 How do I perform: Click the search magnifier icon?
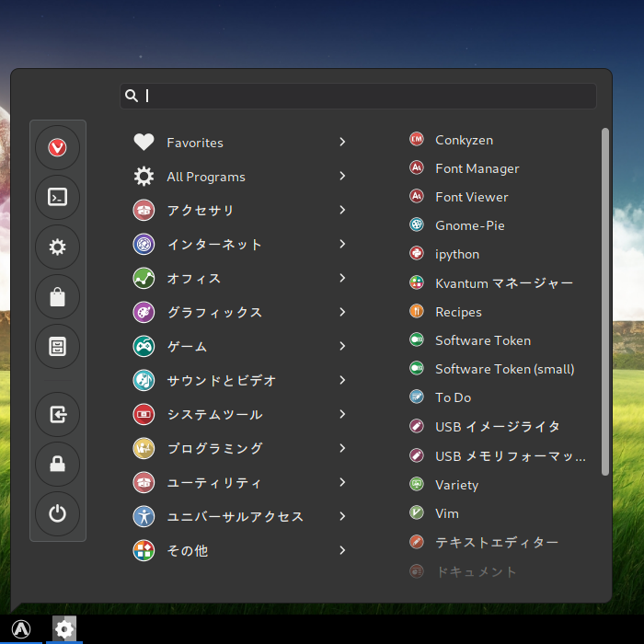coord(132,96)
